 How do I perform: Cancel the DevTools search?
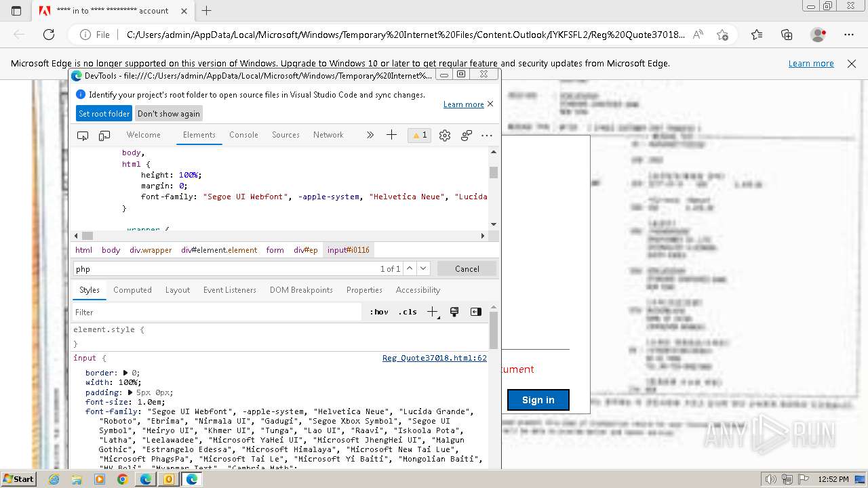coord(467,269)
